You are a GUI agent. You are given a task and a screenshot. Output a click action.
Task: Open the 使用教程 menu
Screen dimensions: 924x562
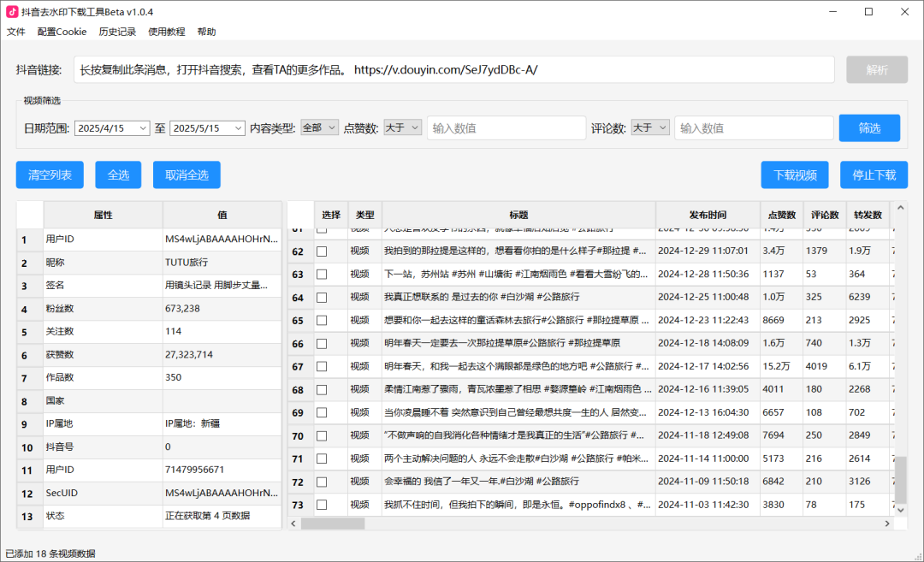tap(167, 32)
